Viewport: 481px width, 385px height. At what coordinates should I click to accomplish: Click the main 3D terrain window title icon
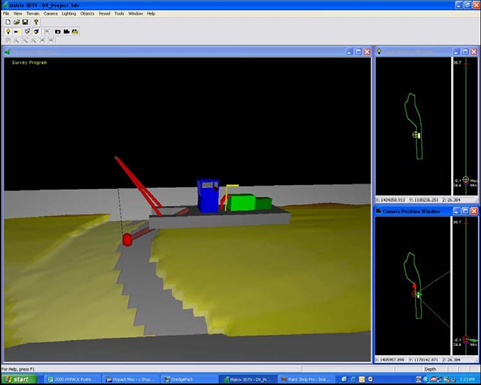7,52
